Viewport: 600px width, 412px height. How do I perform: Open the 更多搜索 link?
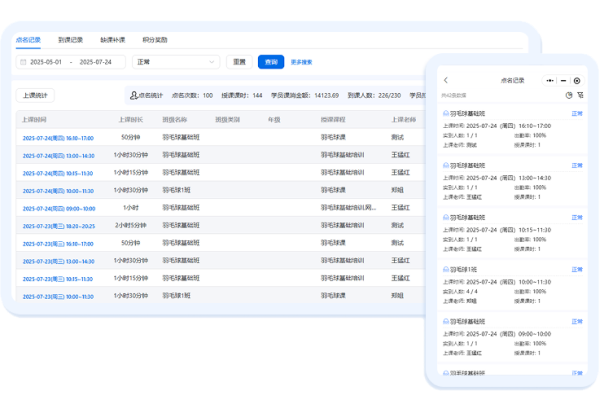(301, 62)
